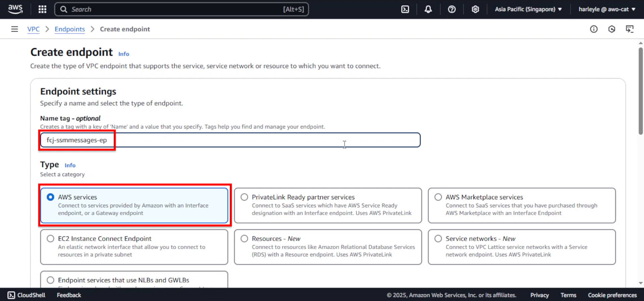This screenshot has width=644, height=301.
Task: Select PrivateLink Ready partner services option
Action: 328,205
